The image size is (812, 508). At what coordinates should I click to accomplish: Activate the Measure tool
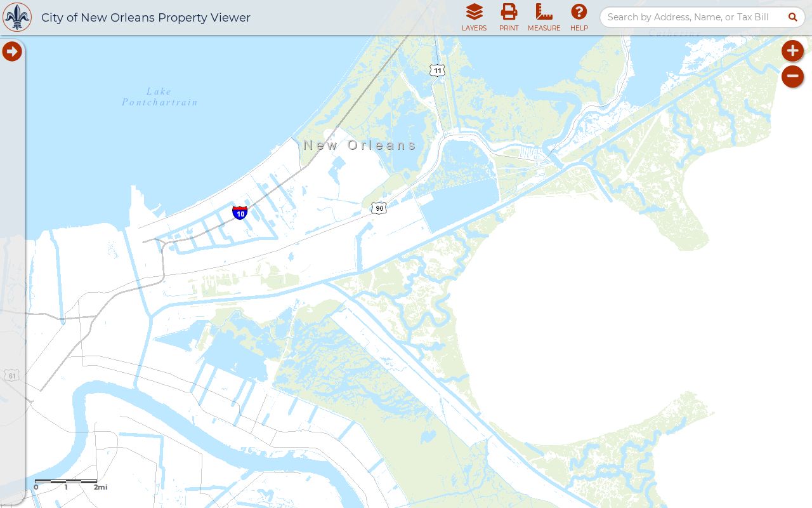coord(544,17)
